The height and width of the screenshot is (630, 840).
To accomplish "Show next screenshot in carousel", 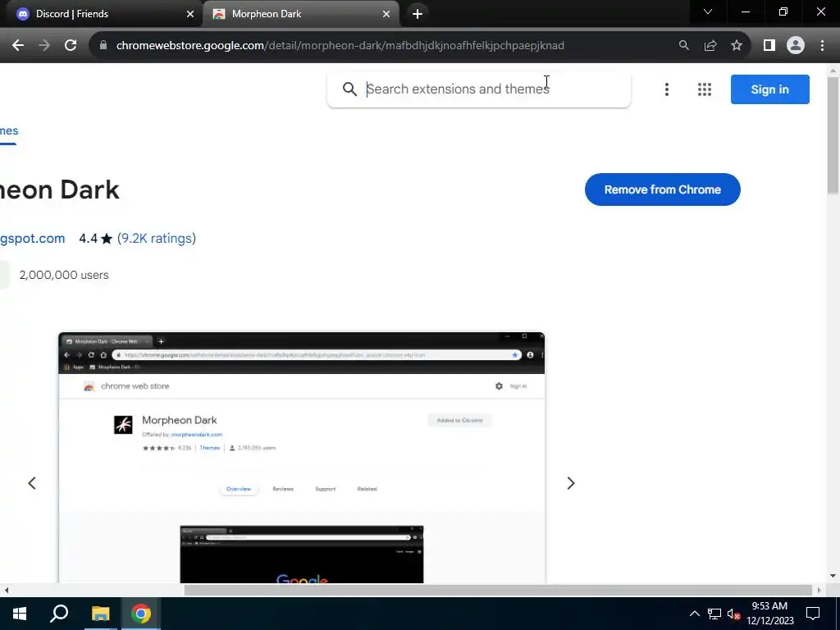I will tap(571, 483).
